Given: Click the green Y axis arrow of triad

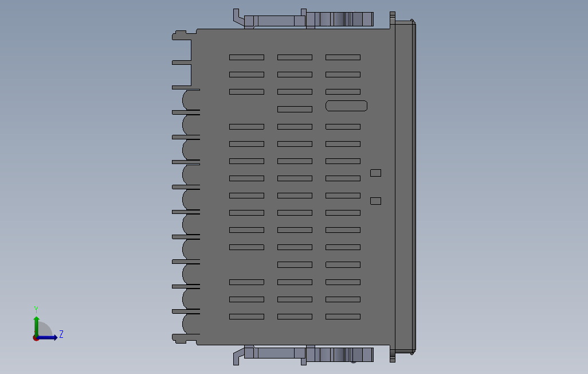Looking at the screenshot, I should 36,325.
